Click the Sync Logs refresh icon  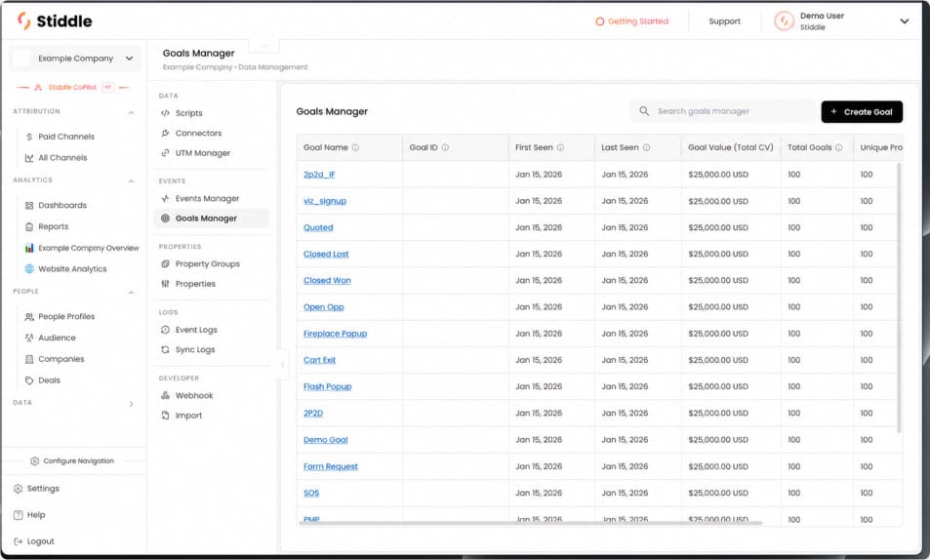[166, 350]
